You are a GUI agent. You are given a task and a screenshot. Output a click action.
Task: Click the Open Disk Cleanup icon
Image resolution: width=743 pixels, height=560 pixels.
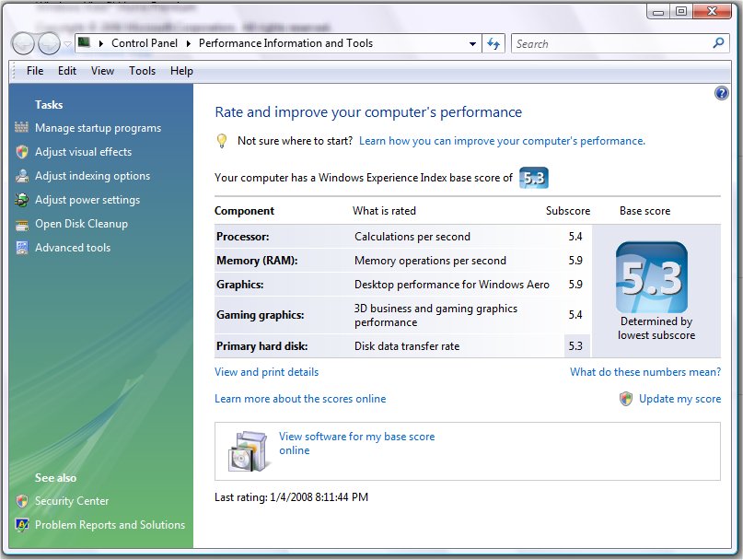[22, 225]
